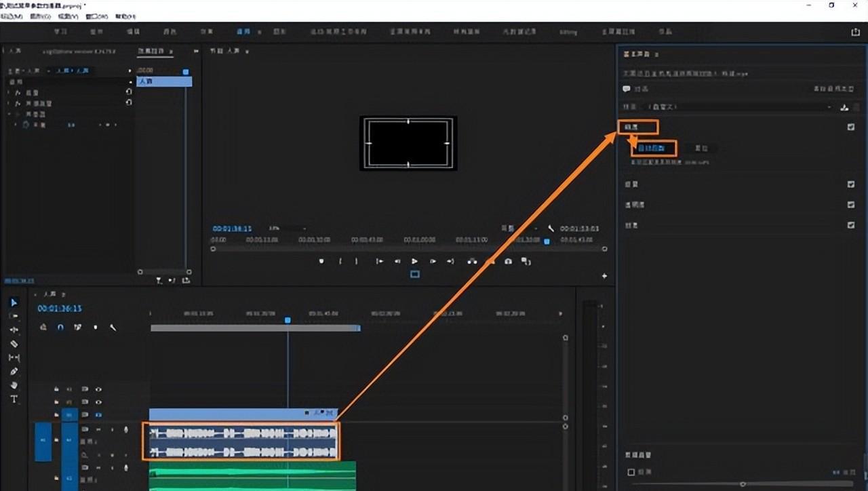The width and height of the screenshot is (868, 491).
Task: Switch to the active Audio workspace tab
Action: [x=244, y=32]
